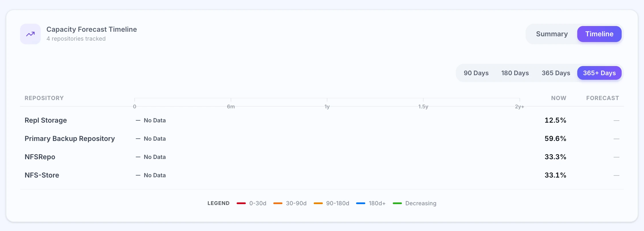
Task: Click the 6m timeline axis marker
Action: 231,107
